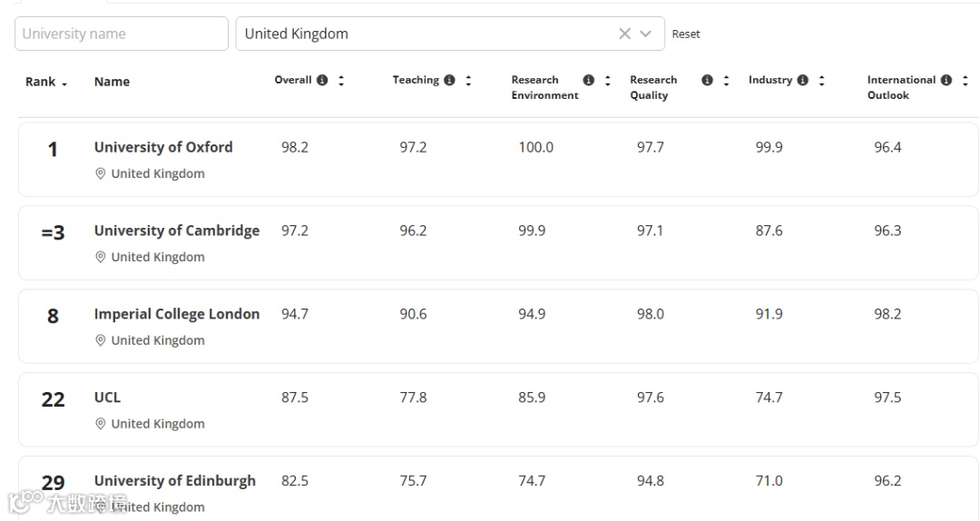Image resolution: width=980 pixels, height=521 pixels.
Task: Click the Industry column info icon
Action: tap(802, 80)
